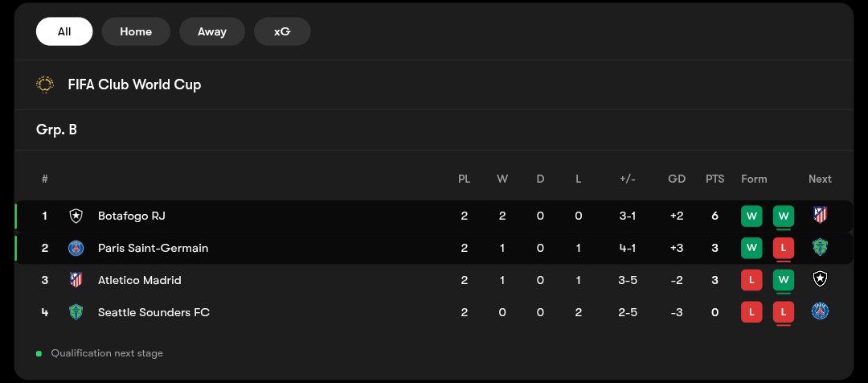
Task: Click PSG's most recent L form badge
Action: (784, 249)
